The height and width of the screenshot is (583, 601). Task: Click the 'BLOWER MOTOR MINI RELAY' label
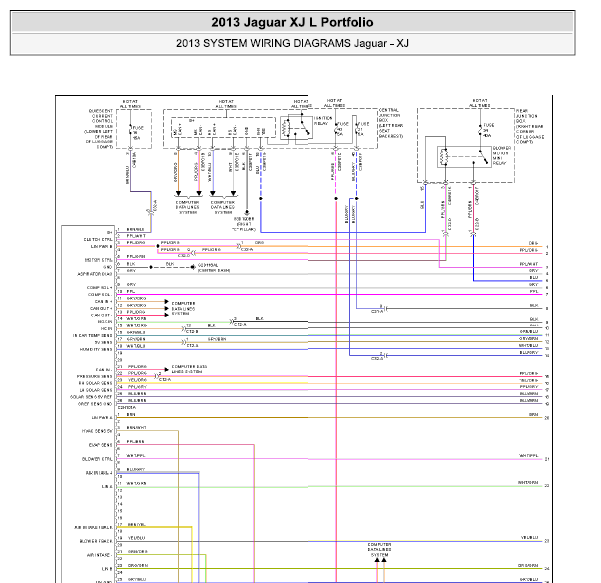[502, 155]
